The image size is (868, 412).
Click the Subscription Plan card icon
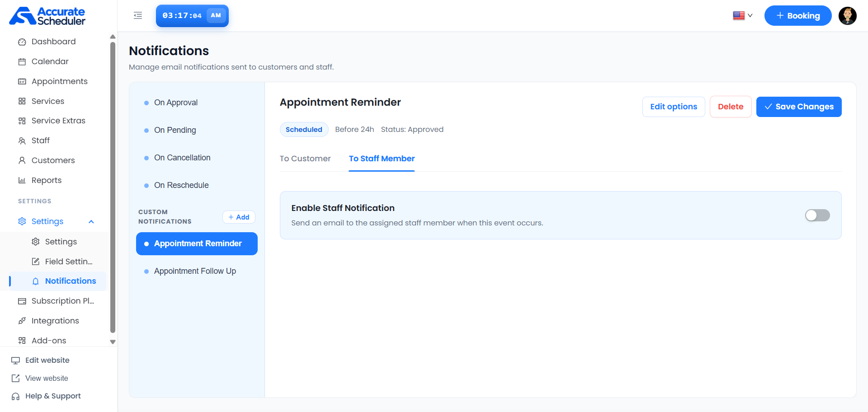(22, 301)
